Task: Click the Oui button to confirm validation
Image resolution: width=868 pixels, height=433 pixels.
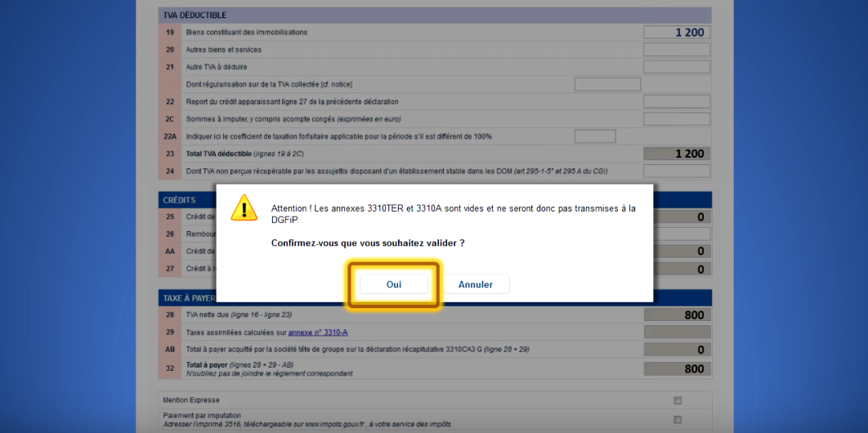Action: pyautogui.click(x=393, y=284)
